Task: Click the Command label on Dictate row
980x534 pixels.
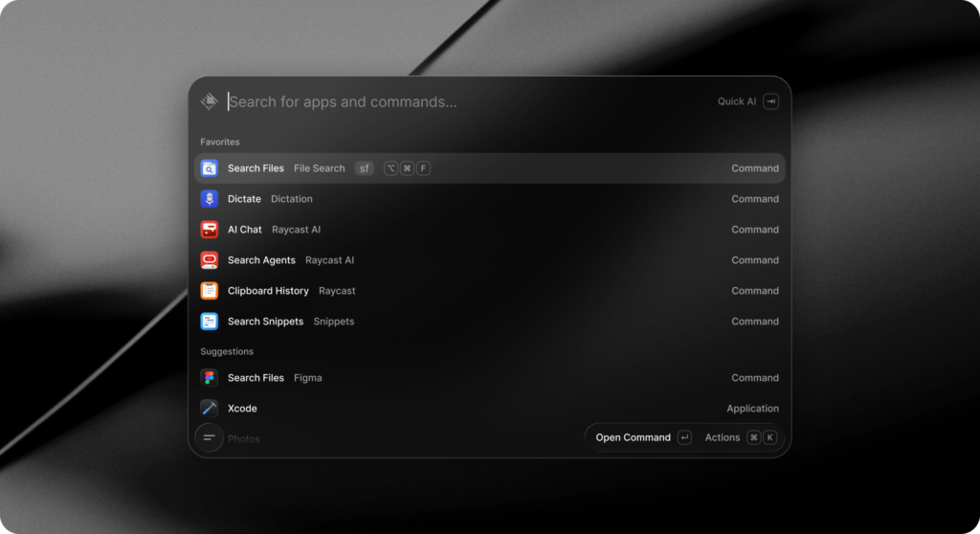Action: tap(755, 199)
